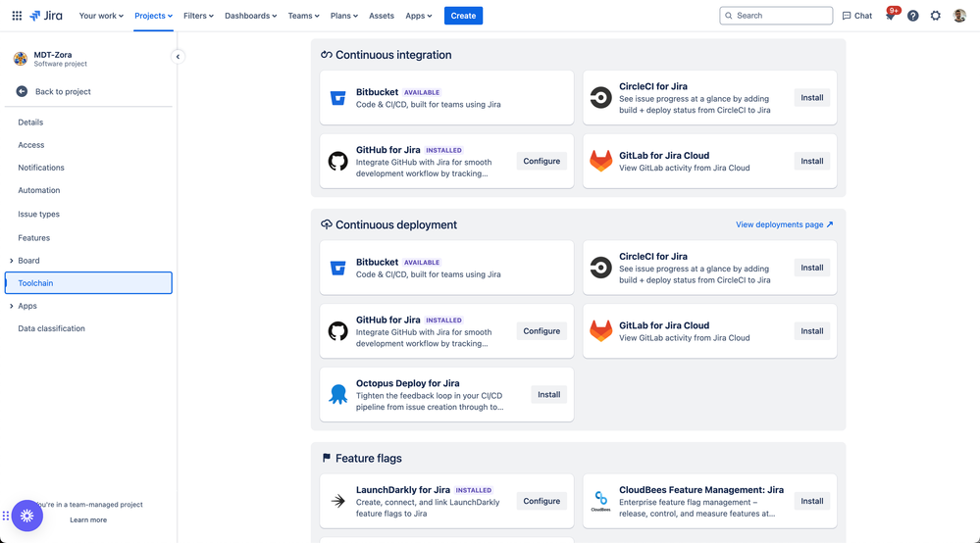The image size is (980, 543).
Task: Open the Your work dropdown
Action: point(101,16)
